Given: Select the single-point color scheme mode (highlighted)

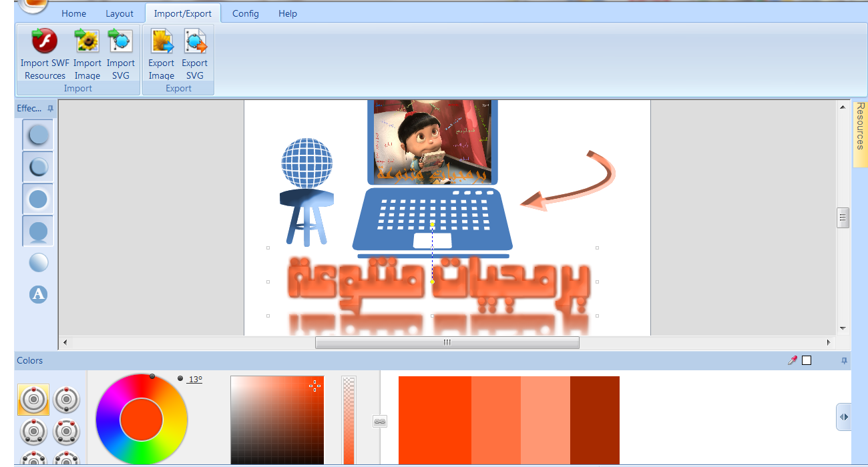Looking at the screenshot, I should point(33,400).
